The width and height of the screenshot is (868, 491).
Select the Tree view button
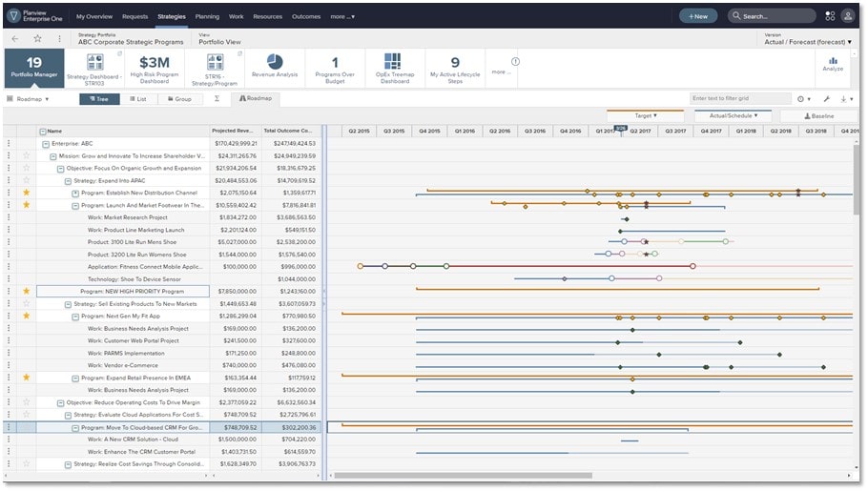(99, 99)
